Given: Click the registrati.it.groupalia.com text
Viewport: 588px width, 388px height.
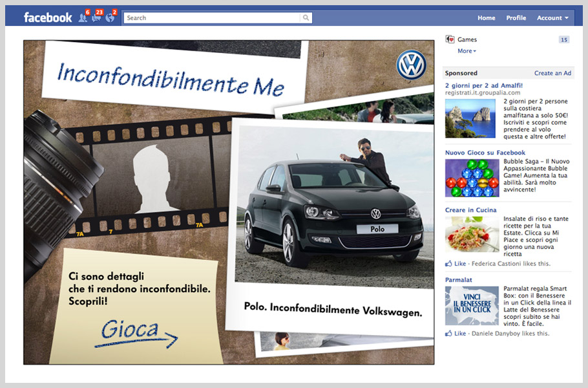Looking at the screenshot, I should point(483,92).
